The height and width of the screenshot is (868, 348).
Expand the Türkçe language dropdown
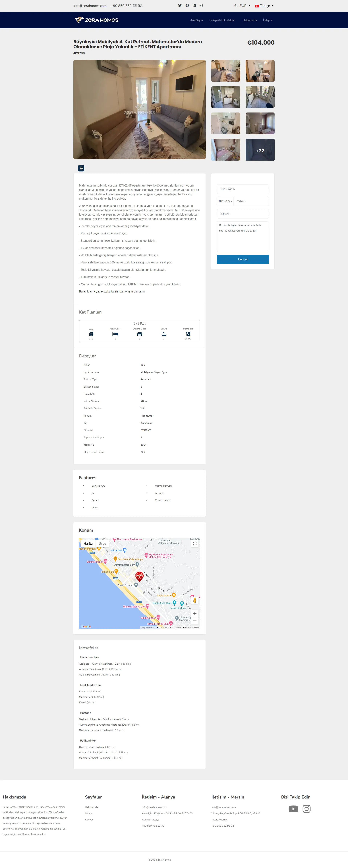(x=264, y=6)
